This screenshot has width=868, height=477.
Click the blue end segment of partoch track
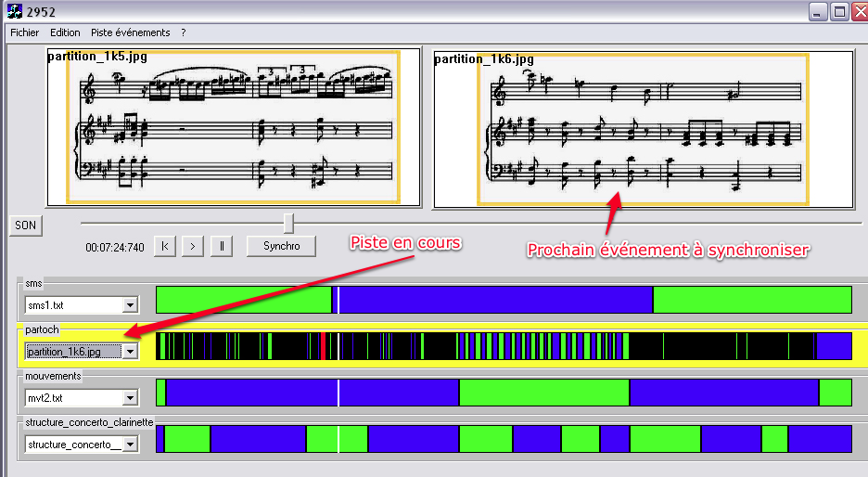(x=835, y=346)
